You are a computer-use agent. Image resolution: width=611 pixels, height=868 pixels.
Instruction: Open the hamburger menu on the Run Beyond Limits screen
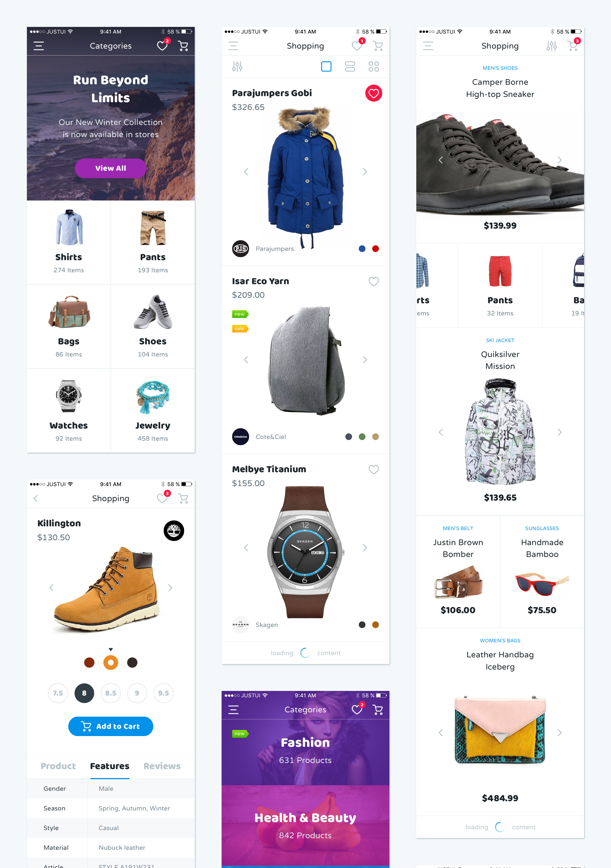pos(38,46)
